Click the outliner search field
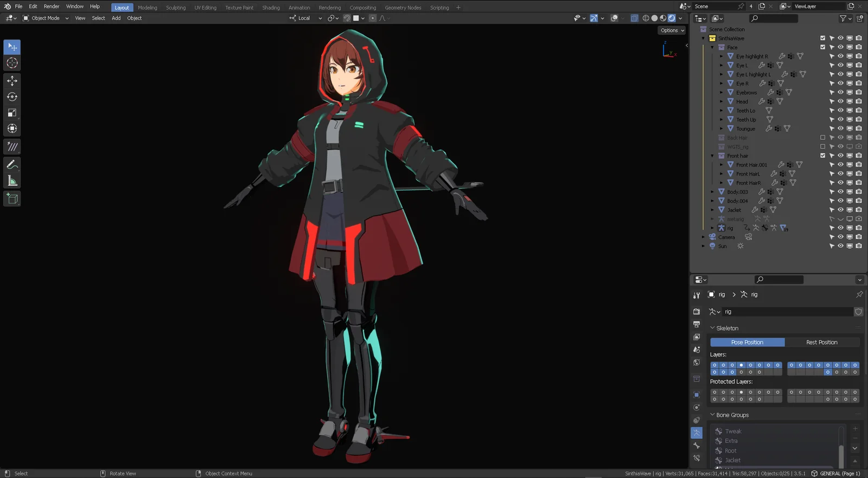The height and width of the screenshot is (478, 868). [x=774, y=18]
